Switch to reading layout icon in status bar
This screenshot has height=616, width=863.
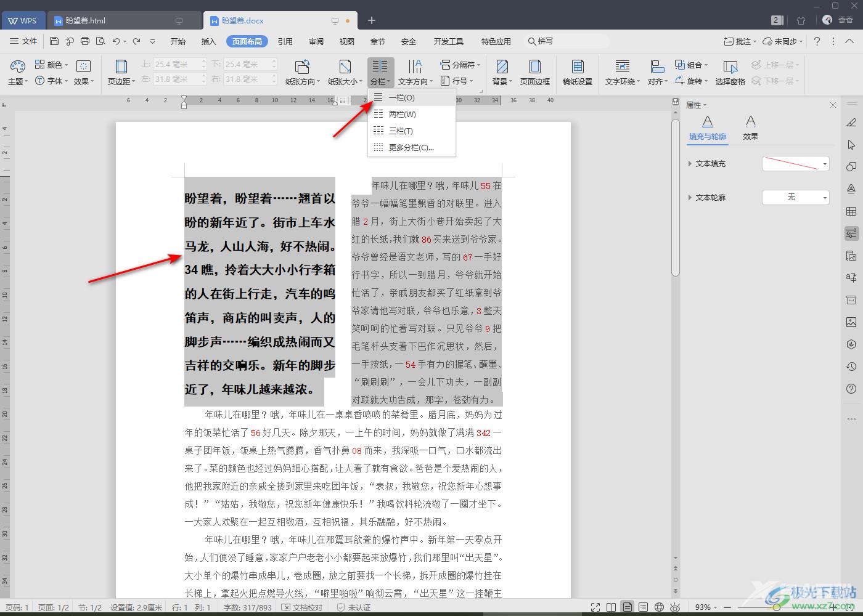[x=611, y=607]
